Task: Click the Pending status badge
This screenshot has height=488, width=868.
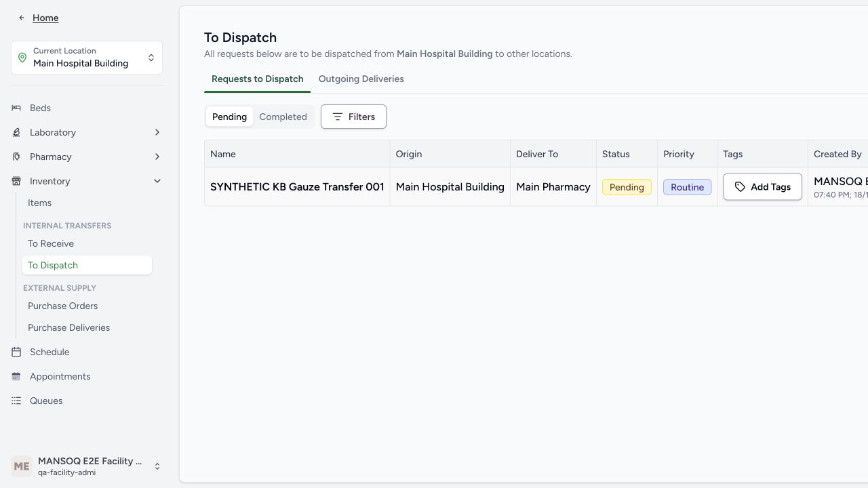Action: [627, 187]
